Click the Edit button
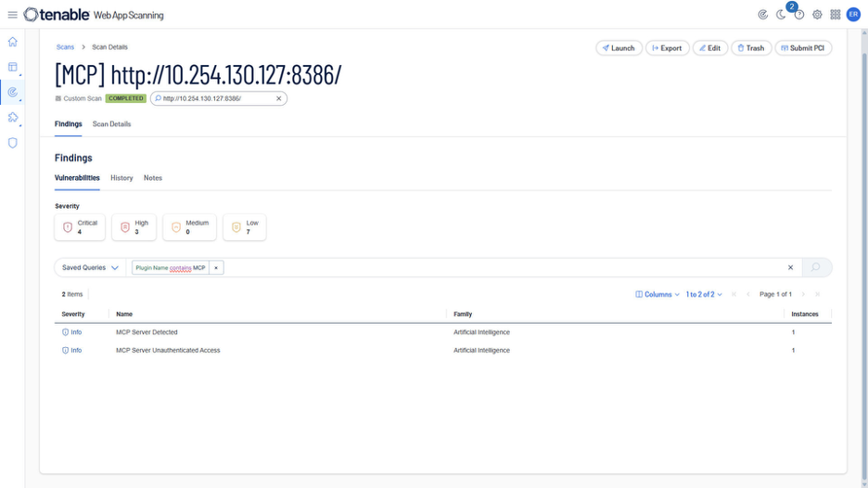 tap(710, 48)
